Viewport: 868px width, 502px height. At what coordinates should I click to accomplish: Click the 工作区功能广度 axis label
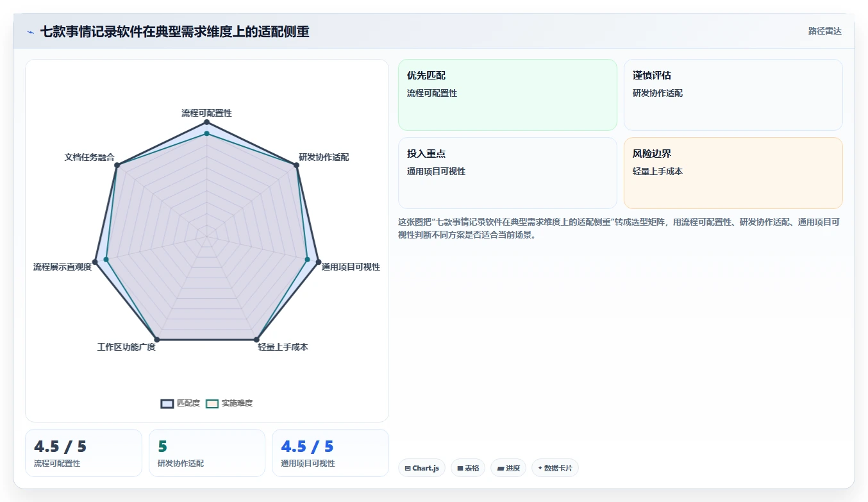pyautogui.click(x=126, y=347)
